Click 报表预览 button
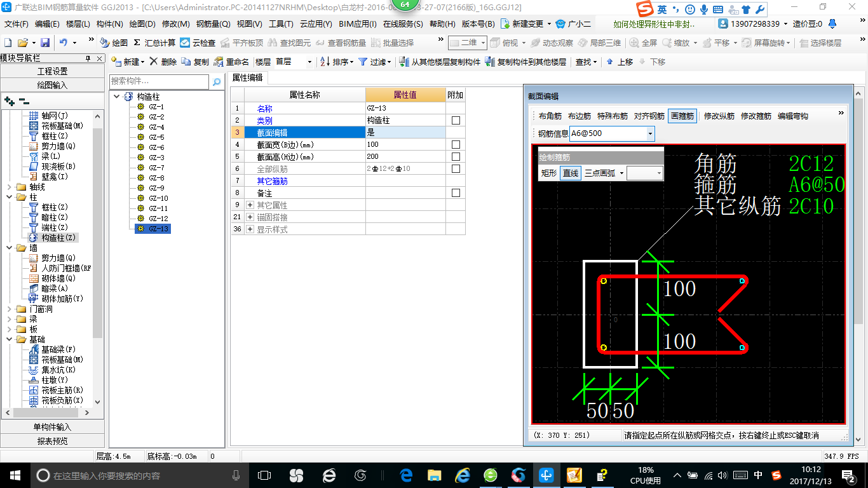This screenshot has width=868, height=488. 52,440
